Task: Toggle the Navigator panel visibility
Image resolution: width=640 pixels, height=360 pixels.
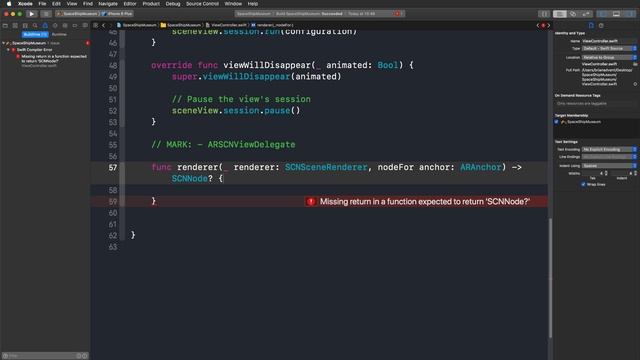Action: click(x=603, y=14)
